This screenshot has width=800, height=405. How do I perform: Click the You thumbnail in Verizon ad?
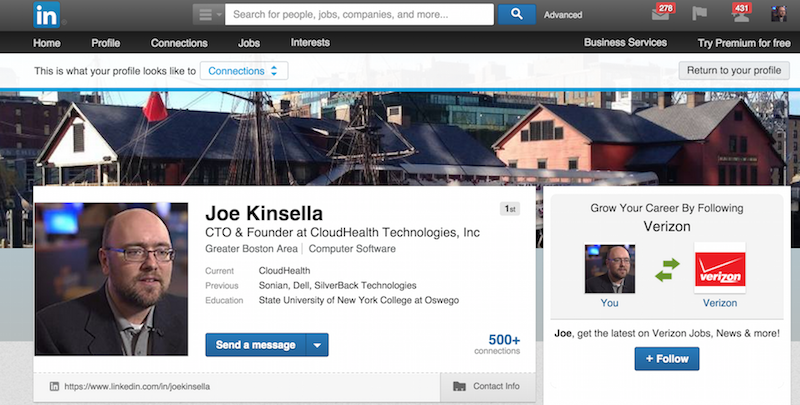610,268
